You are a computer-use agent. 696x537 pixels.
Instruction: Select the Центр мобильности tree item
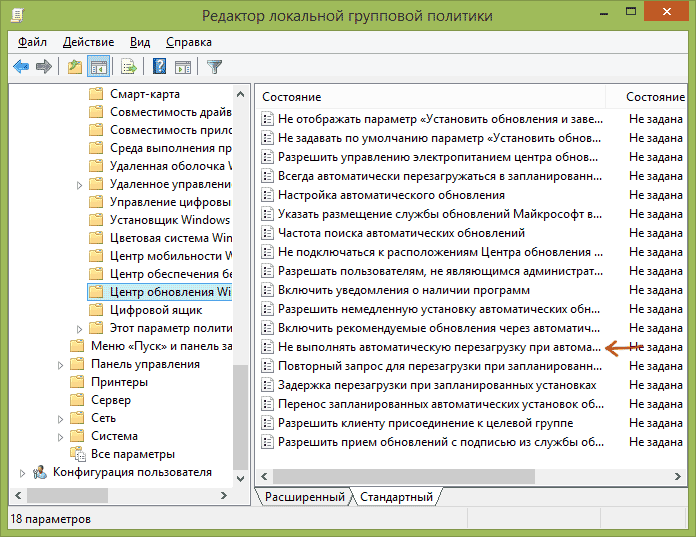coord(171,256)
